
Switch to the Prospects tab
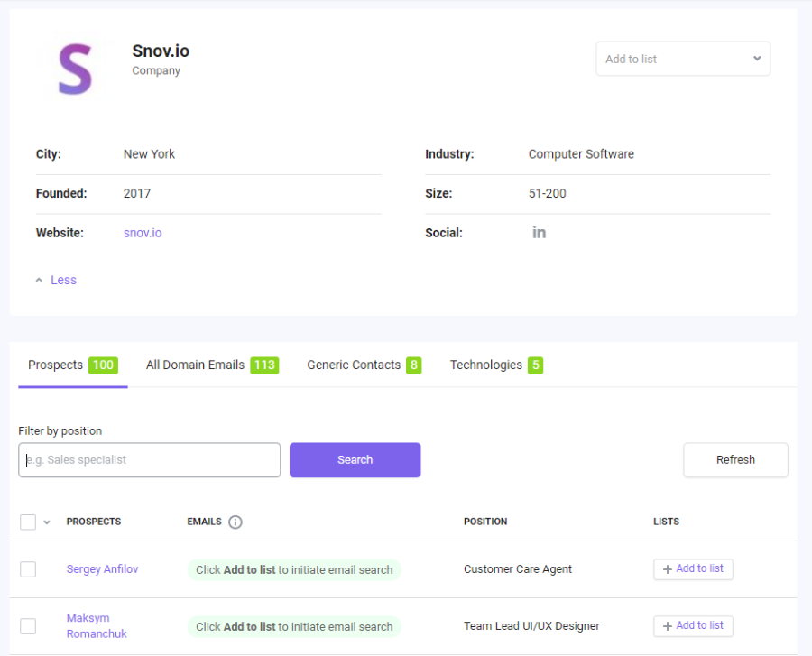click(x=73, y=365)
